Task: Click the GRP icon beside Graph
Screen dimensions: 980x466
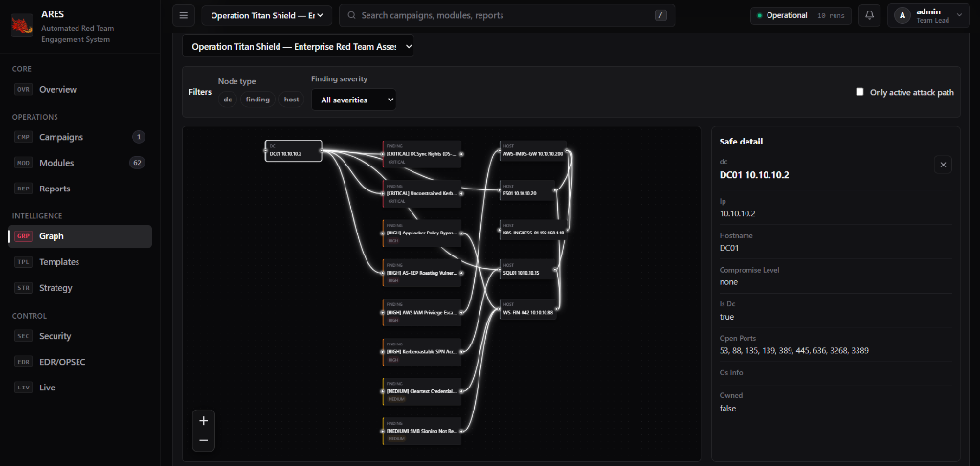Action: pyautogui.click(x=23, y=236)
